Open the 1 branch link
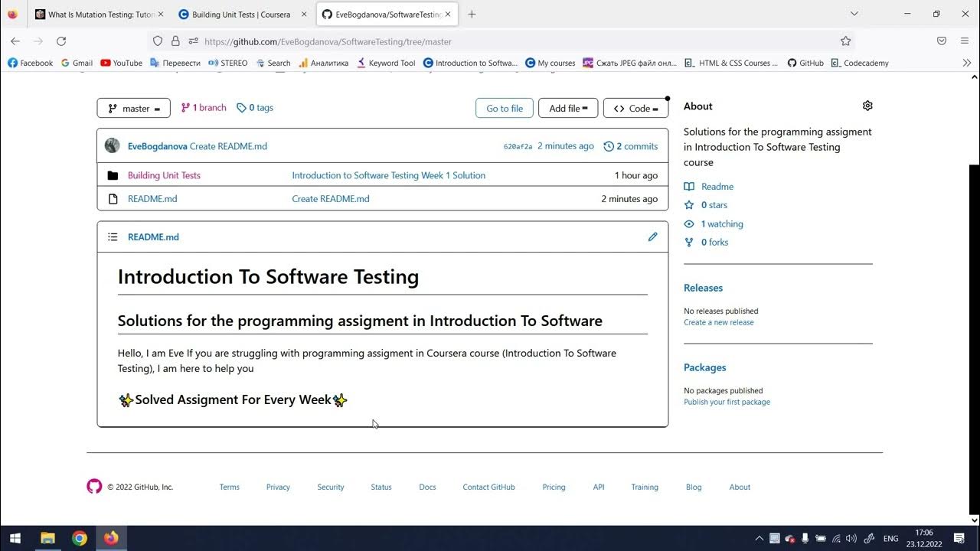Viewport: 980px width, 551px height. click(204, 108)
